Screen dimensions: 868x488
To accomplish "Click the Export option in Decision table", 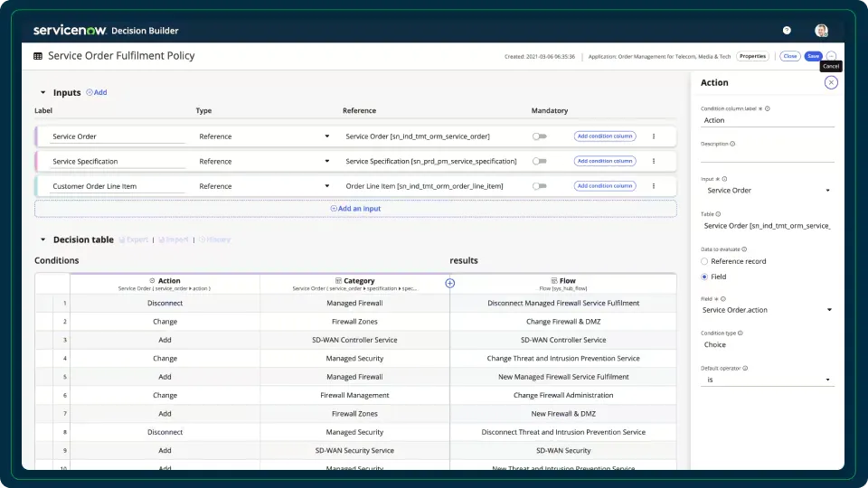I will point(134,239).
